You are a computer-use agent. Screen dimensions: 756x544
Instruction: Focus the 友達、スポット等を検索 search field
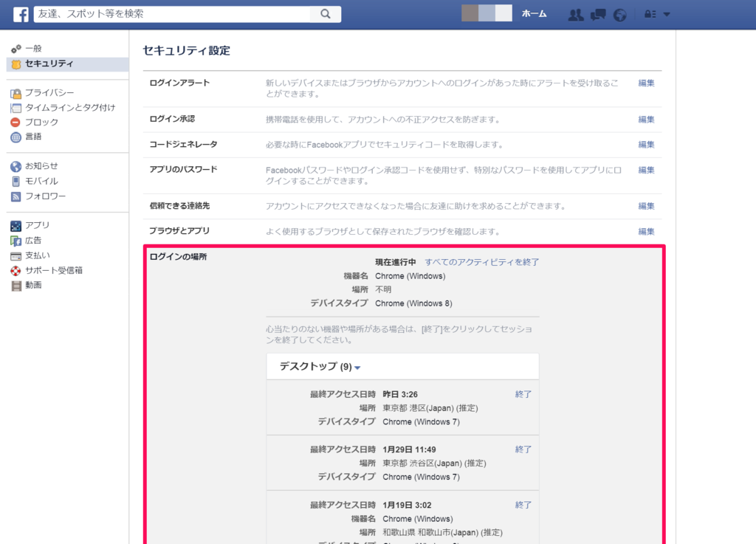pyautogui.click(x=172, y=14)
